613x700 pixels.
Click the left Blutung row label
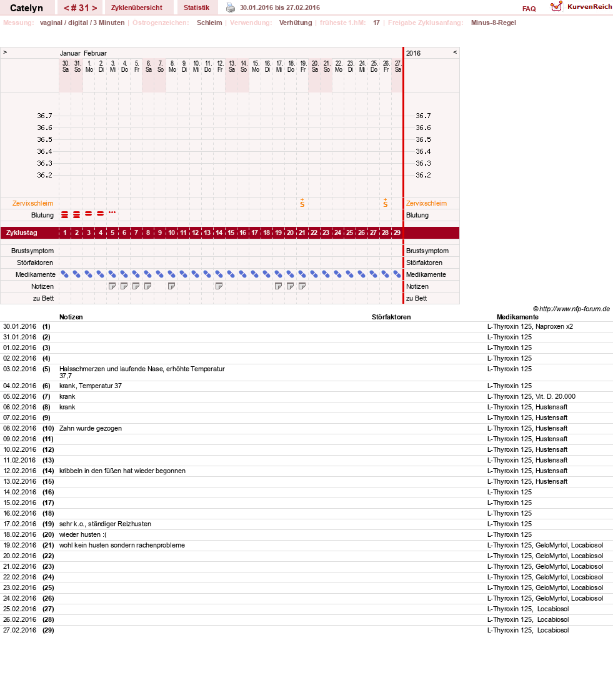coord(42,215)
